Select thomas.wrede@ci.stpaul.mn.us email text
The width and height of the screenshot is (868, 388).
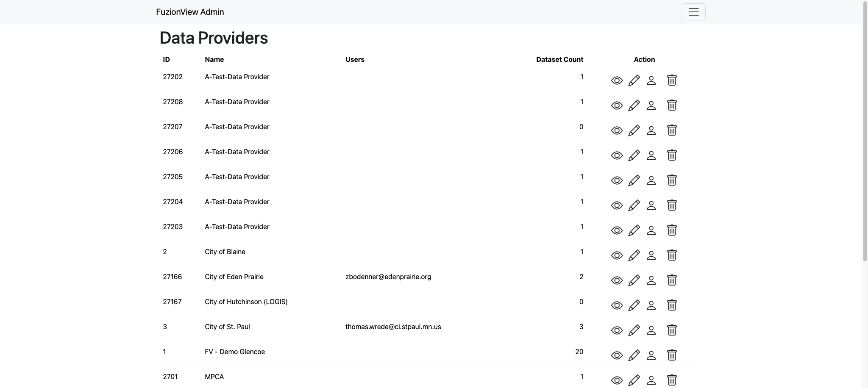(x=393, y=327)
